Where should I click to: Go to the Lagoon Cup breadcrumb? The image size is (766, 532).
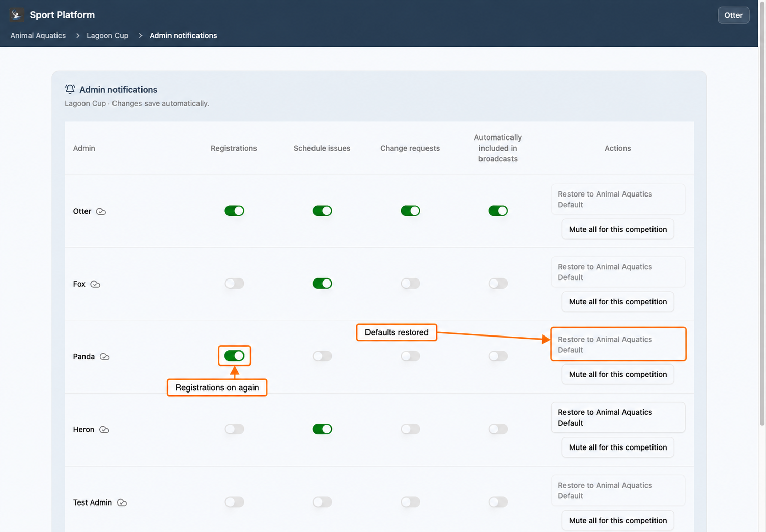coord(107,35)
